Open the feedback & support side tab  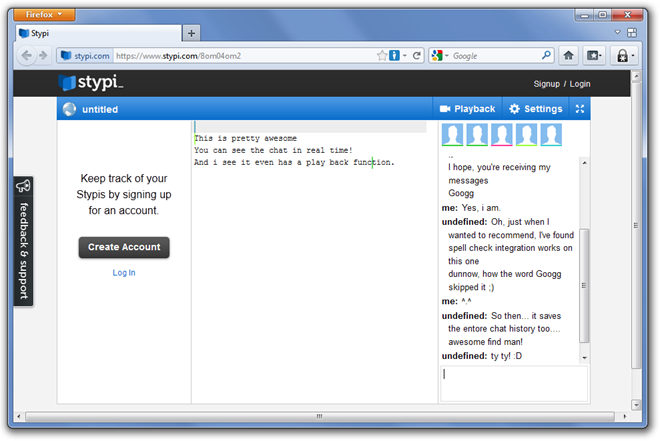(23, 240)
